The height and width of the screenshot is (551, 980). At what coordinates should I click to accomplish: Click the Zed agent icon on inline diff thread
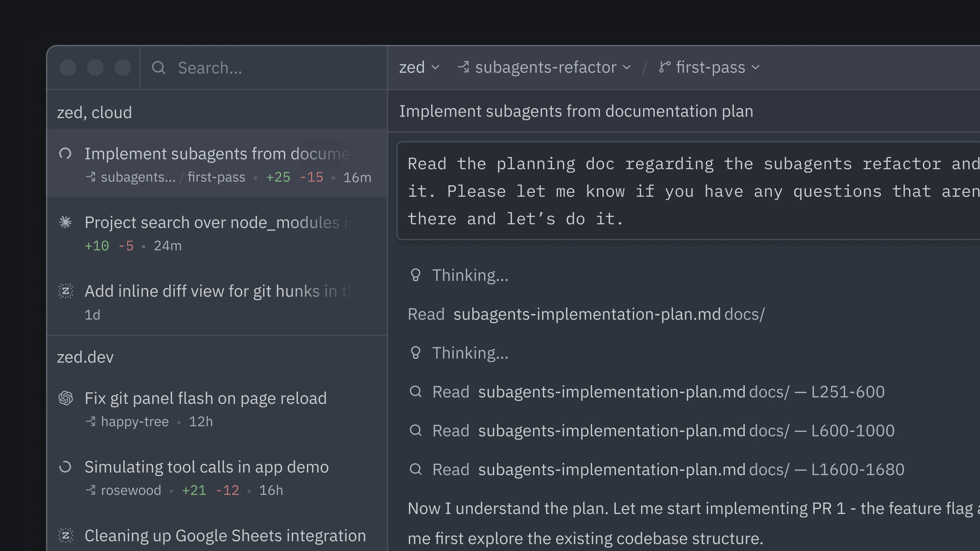(x=65, y=291)
